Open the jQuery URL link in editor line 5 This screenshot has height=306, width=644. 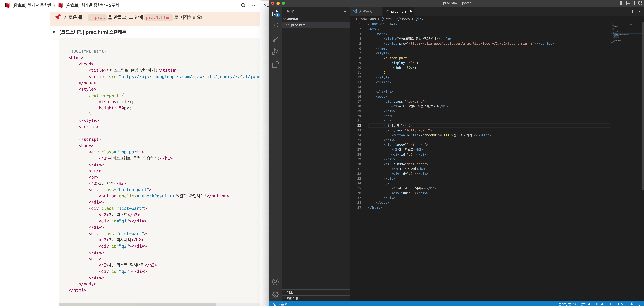coord(471,44)
